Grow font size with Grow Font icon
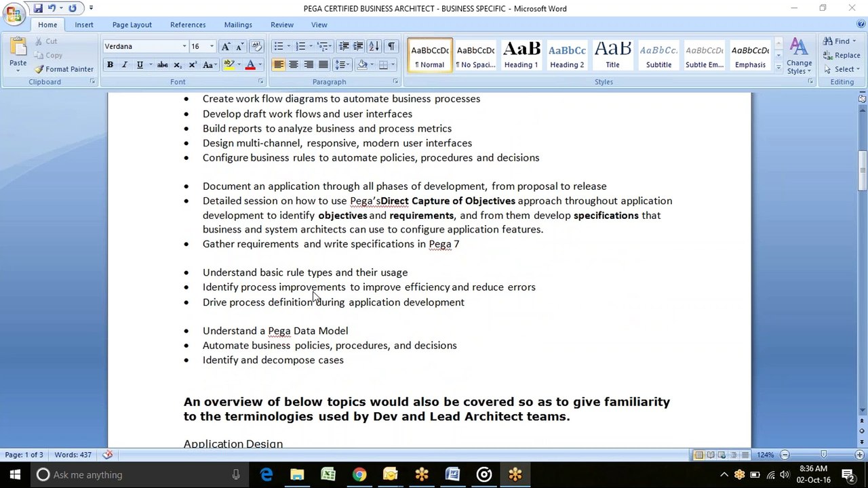The height and width of the screenshot is (488, 868). 226,46
